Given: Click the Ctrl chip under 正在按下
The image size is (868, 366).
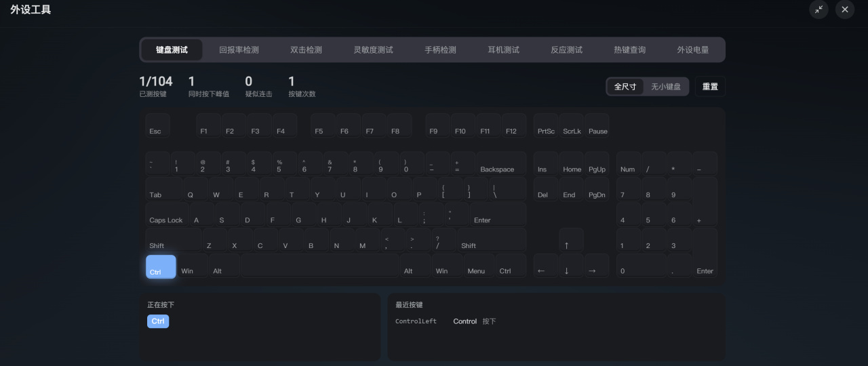Looking at the screenshot, I should pyautogui.click(x=158, y=321).
